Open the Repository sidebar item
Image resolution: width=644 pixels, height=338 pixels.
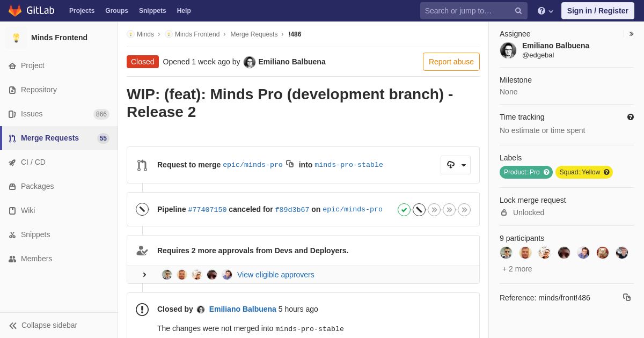point(59,90)
